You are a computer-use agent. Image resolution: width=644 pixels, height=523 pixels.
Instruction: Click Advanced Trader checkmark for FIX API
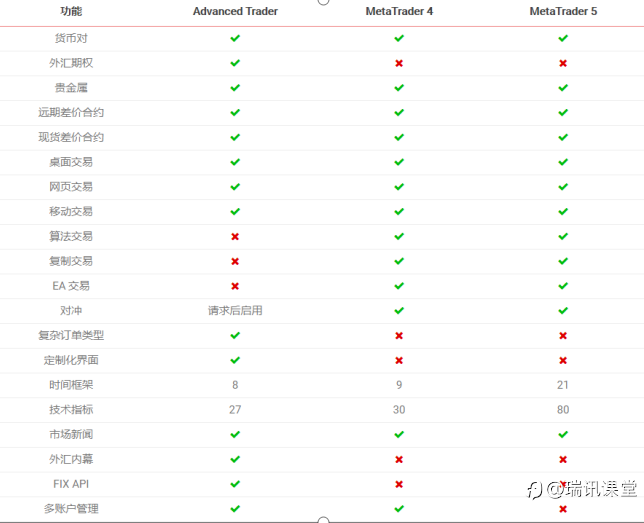coord(235,484)
